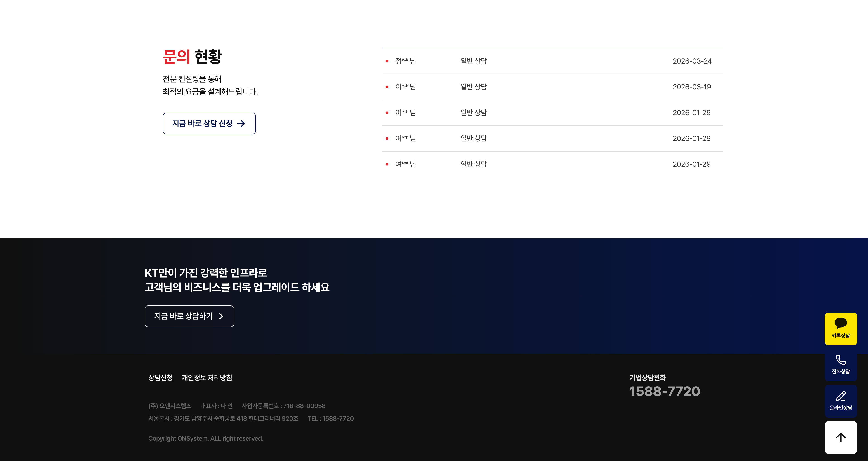Click the 1588-7720 corporate phone number
The image size is (868, 461).
click(665, 391)
